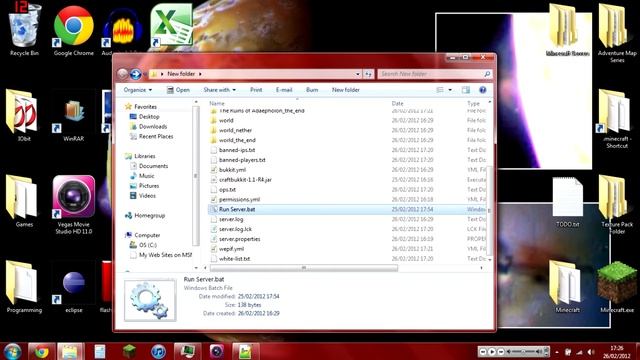Click Print in the Explorer toolbar
This screenshot has width=640, height=360.
point(256,90)
